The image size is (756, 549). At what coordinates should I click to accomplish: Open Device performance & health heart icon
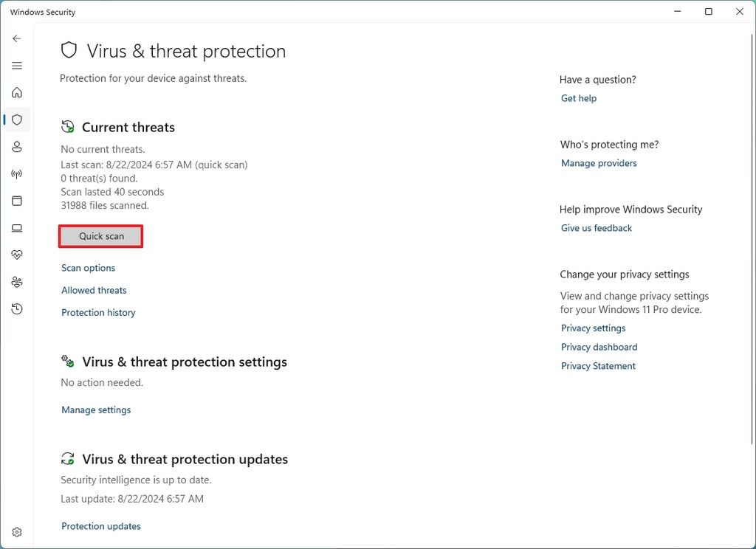pyautogui.click(x=16, y=255)
